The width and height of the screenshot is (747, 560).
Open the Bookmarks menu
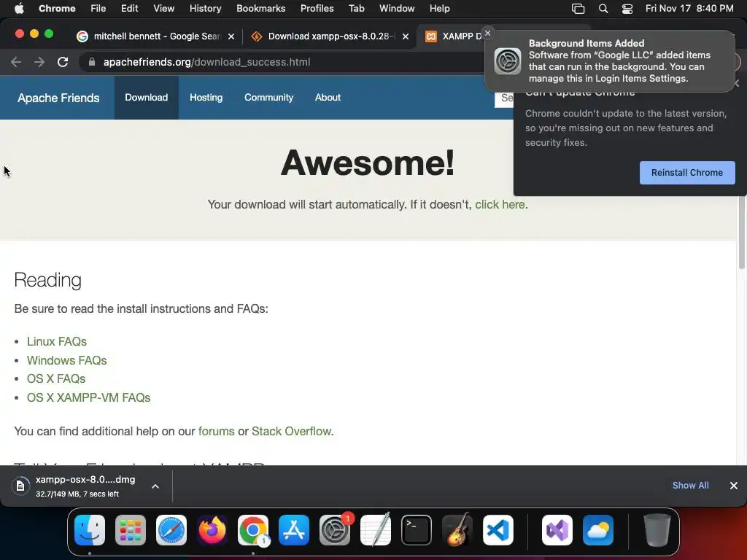coord(260,8)
